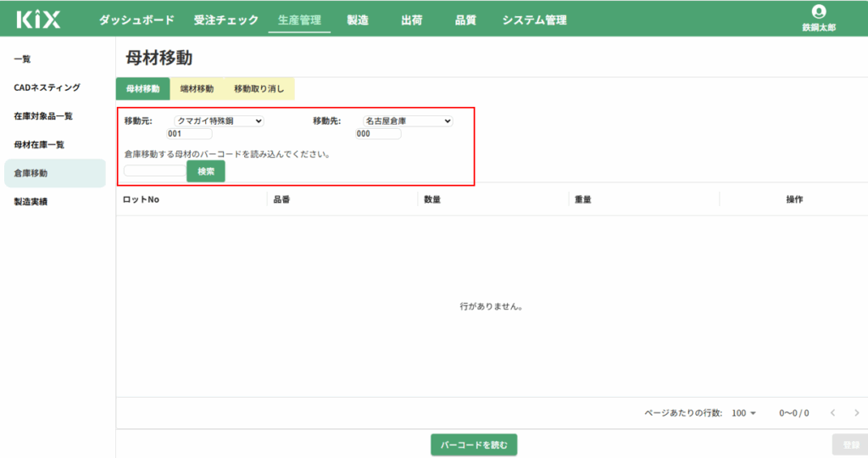Click the source code field 001
Viewport: 868px width, 458px height.
(x=189, y=134)
